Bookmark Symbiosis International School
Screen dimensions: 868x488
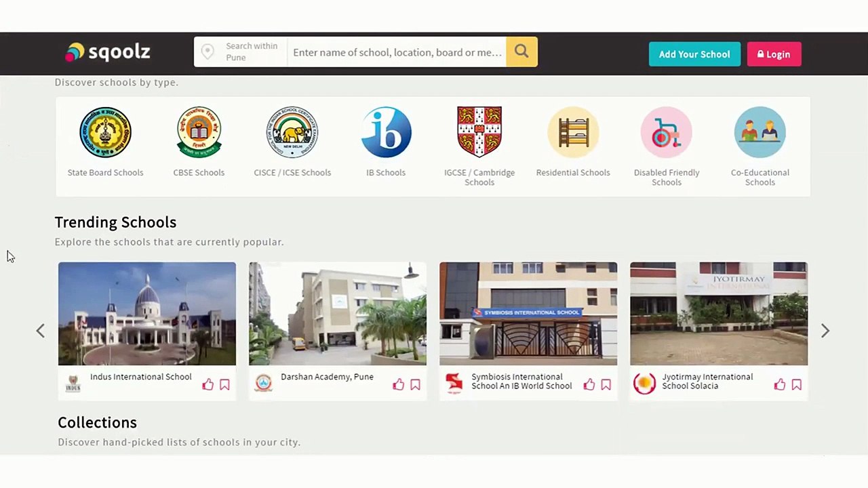pos(606,384)
